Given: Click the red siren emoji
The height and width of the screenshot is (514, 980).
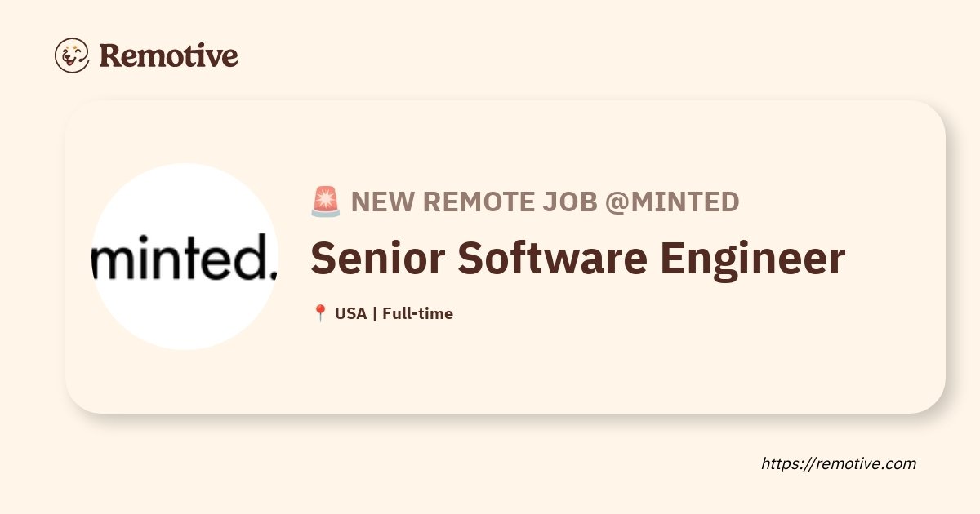Looking at the screenshot, I should [326, 202].
